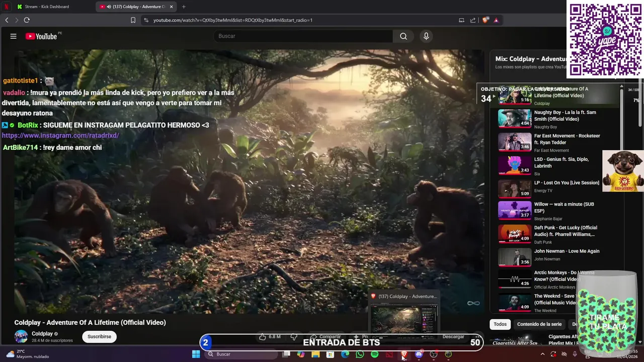Screen dimensions: 644x362
Task: Toggle playlist loop icon on the video
Action: (473, 303)
